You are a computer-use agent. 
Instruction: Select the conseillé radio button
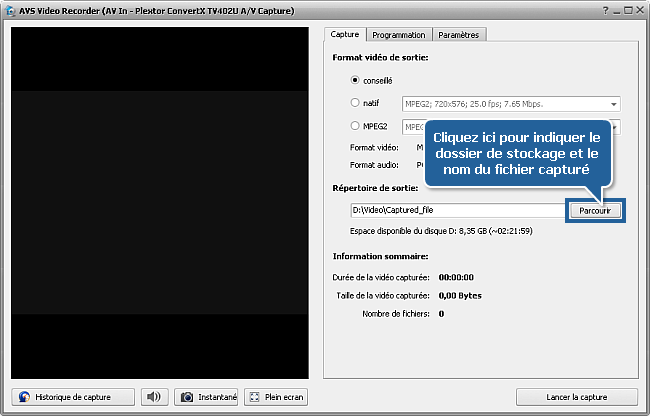[x=355, y=80]
